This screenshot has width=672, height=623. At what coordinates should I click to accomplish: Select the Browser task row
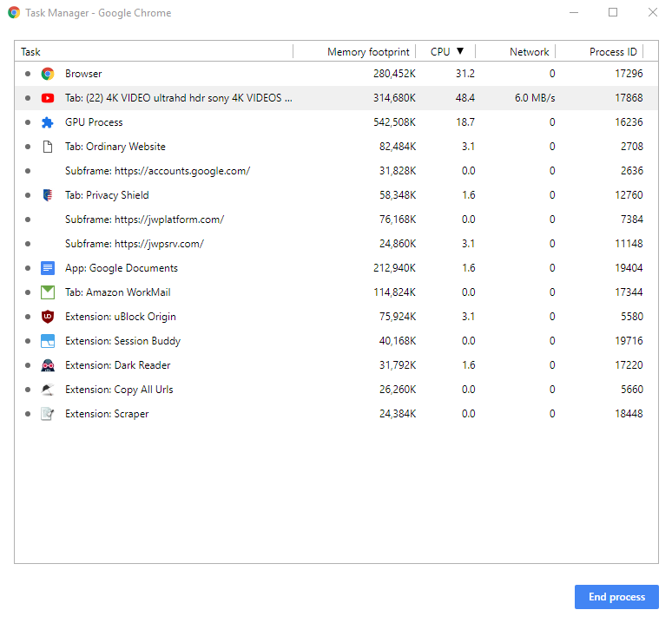pos(336,74)
